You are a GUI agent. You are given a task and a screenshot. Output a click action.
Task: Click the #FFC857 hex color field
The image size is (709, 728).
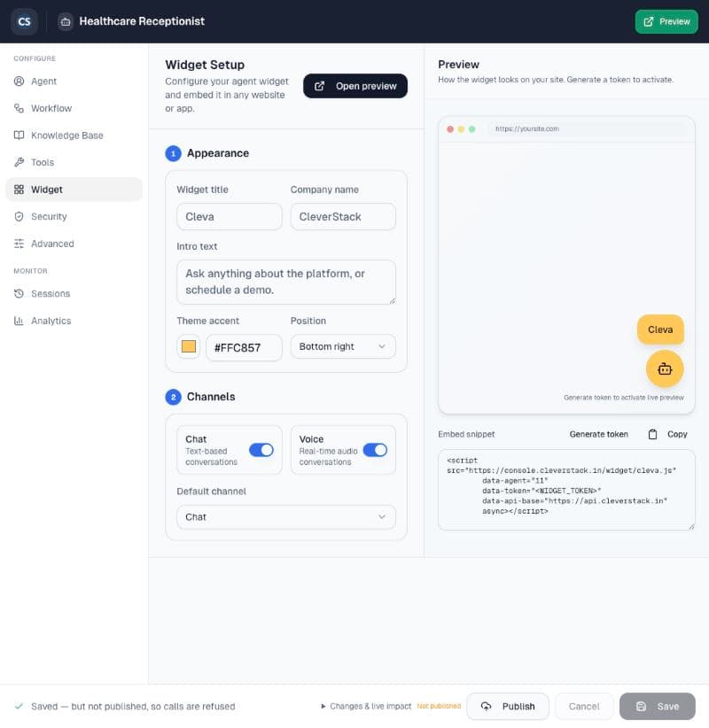coord(244,348)
